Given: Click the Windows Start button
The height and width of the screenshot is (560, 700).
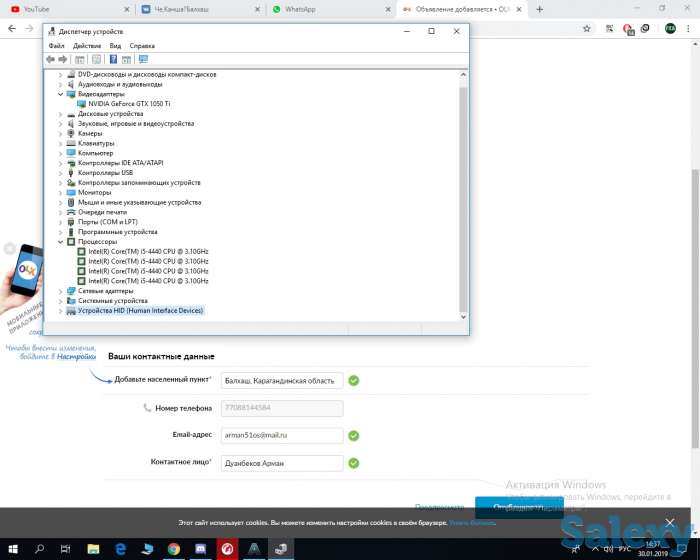Looking at the screenshot, I should click(12, 549).
